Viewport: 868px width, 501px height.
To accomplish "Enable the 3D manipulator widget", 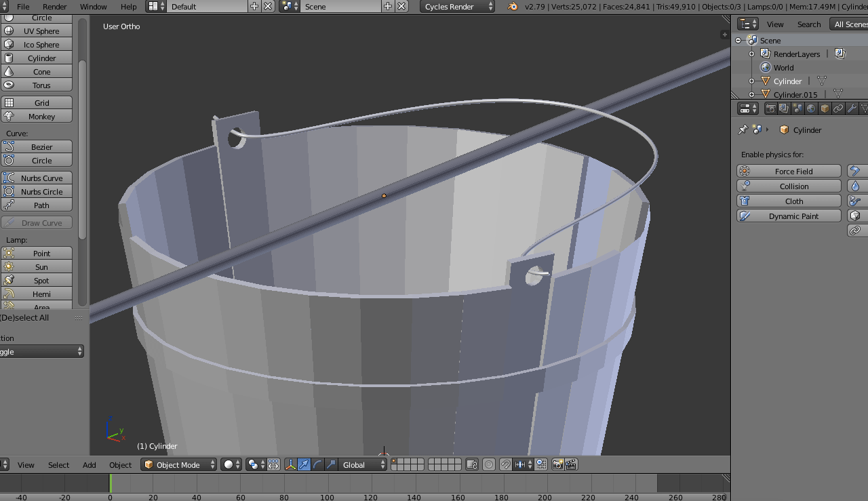I will coord(290,464).
